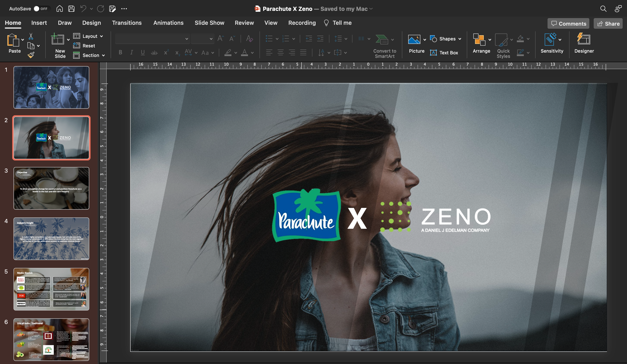Open the Slide Show tab
Image resolution: width=627 pixels, height=364 pixels.
209,23
